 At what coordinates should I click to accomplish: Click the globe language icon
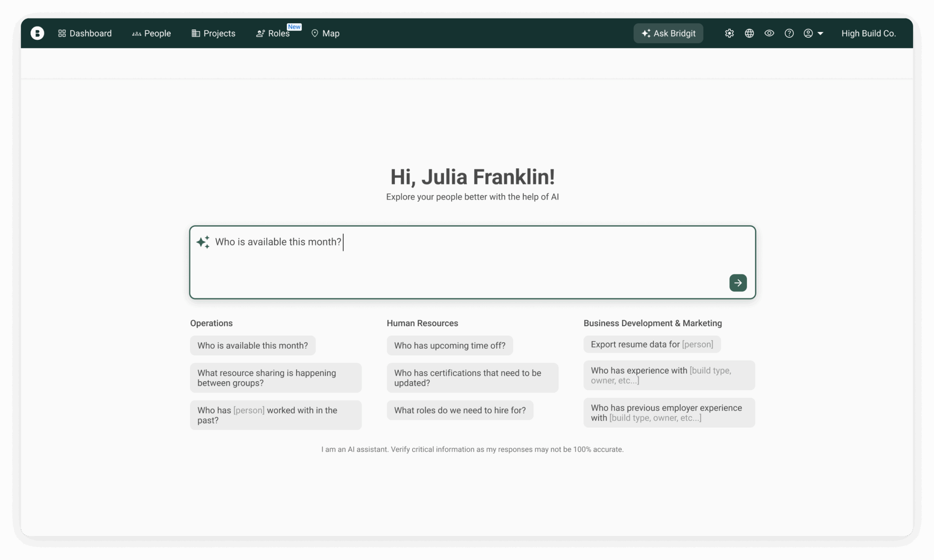(x=749, y=33)
